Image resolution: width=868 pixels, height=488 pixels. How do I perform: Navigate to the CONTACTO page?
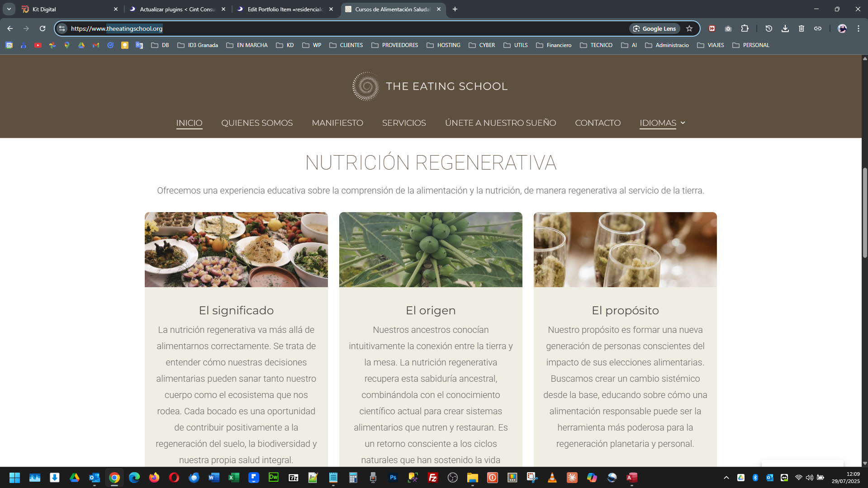point(598,123)
